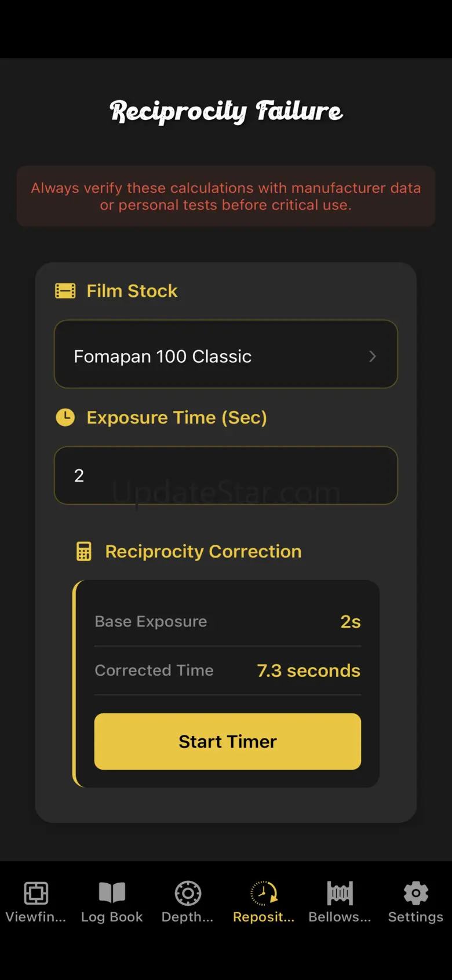The image size is (452, 980).
Task: Tap the Base Exposure 2s value
Action: click(350, 622)
